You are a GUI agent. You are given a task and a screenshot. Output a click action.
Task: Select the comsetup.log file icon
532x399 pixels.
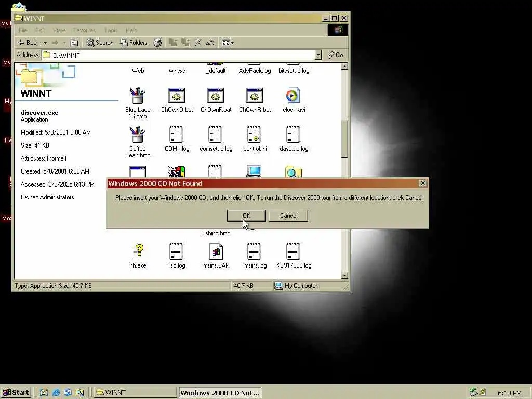coord(216,135)
